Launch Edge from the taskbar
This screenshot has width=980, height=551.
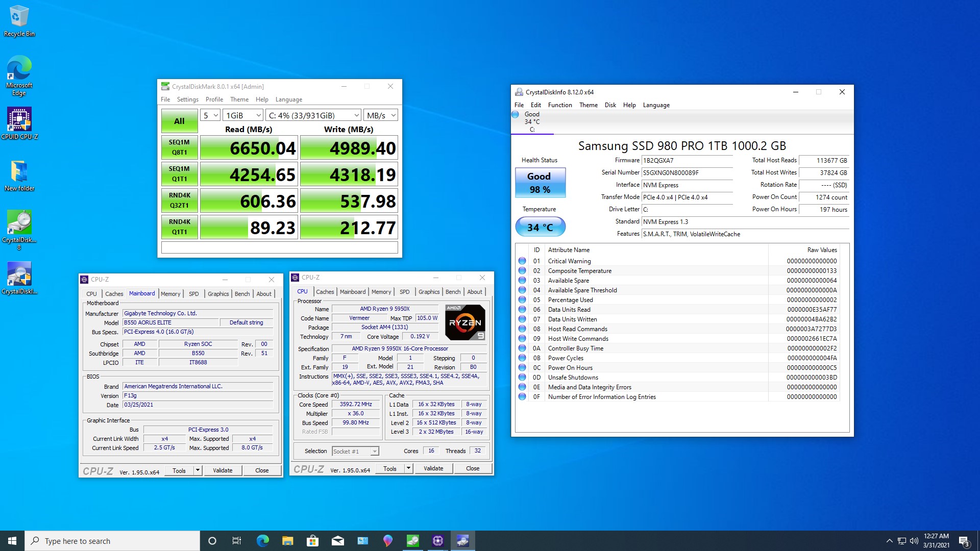pyautogui.click(x=262, y=541)
